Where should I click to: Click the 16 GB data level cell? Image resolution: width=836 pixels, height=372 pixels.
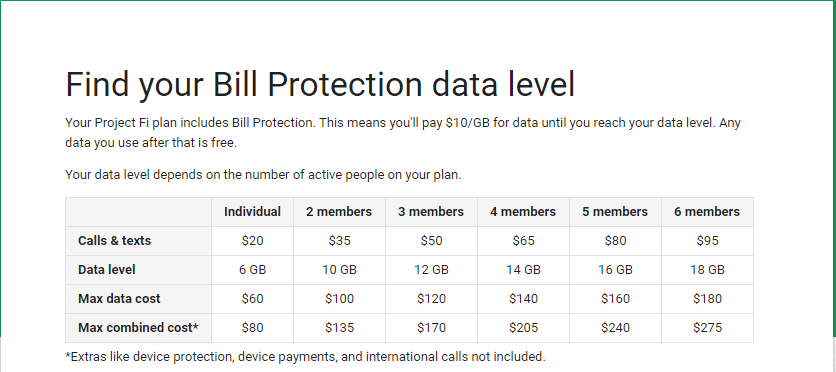point(615,270)
